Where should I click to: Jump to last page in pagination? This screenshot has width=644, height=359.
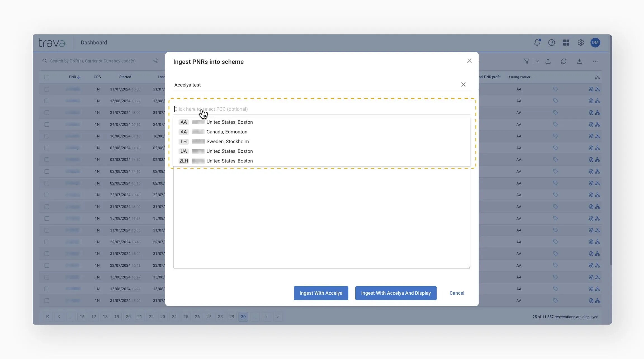pos(278,317)
